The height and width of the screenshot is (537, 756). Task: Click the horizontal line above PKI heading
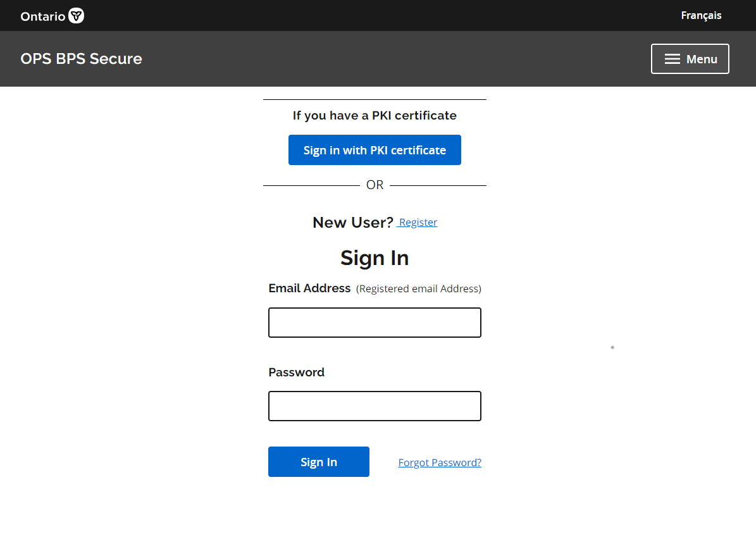[375, 100]
